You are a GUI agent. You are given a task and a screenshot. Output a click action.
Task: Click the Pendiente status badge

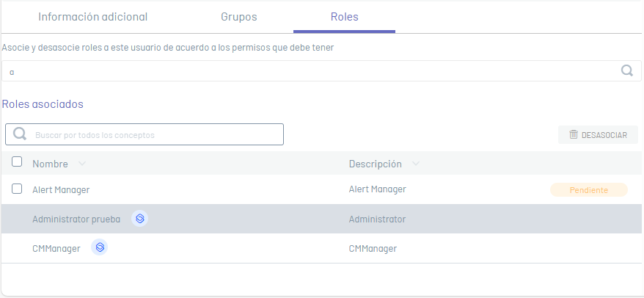pos(589,190)
